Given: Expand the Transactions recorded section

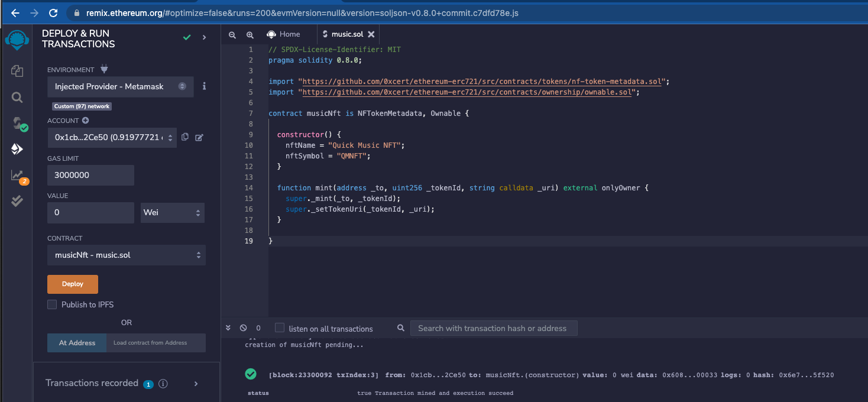Looking at the screenshot, I should [196, 384].
